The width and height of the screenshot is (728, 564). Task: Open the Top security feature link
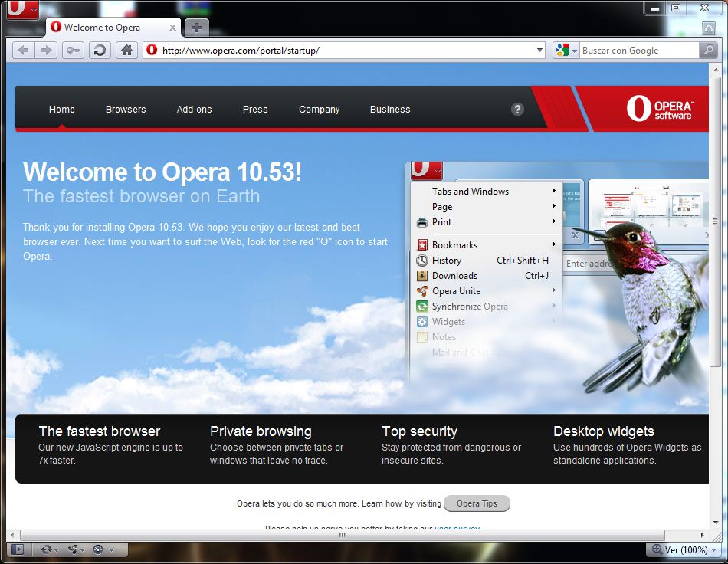(419, 431)
